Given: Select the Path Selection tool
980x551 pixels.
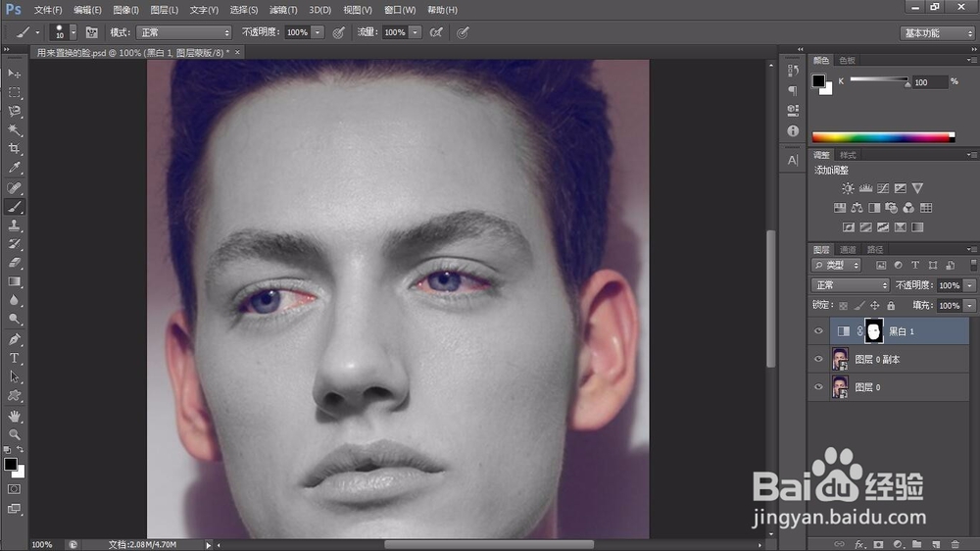Looking at the screenshot, I should point(14,377).
